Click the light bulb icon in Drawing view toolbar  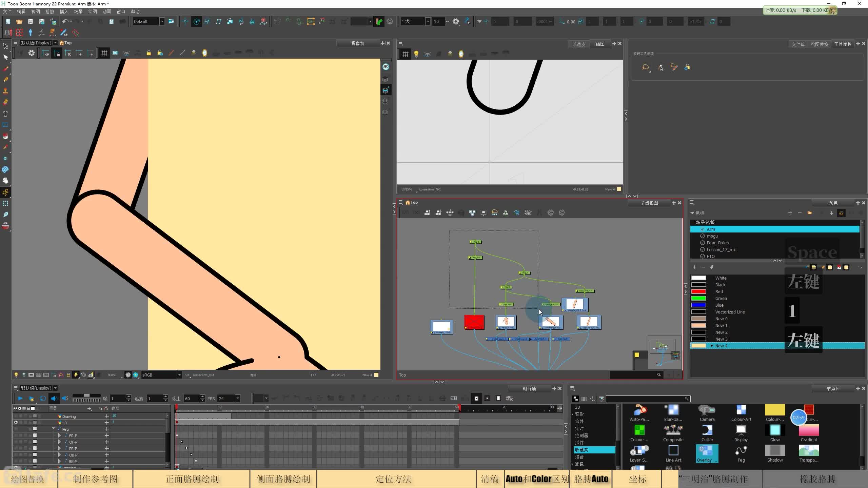coord(416,54)
